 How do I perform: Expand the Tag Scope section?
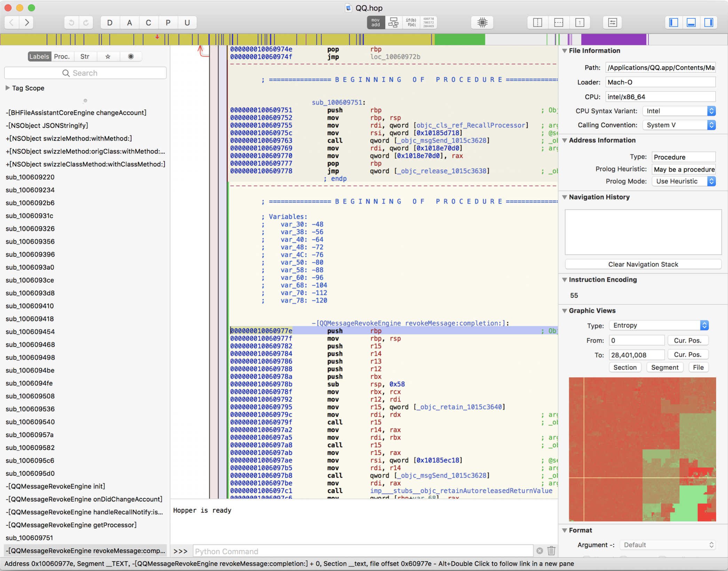7,88
